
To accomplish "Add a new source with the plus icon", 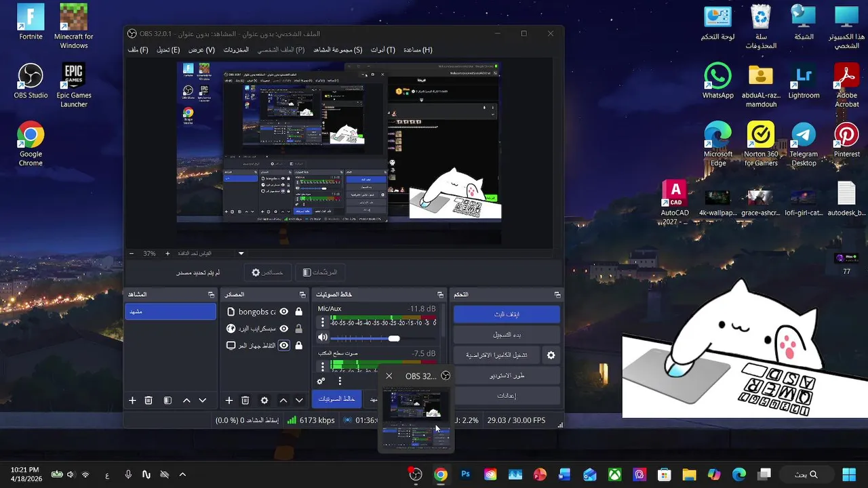I will (x=229, y=401).
